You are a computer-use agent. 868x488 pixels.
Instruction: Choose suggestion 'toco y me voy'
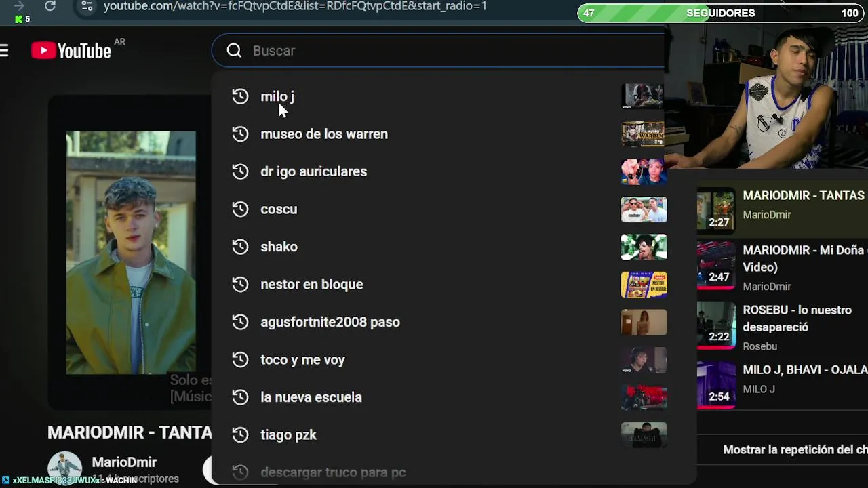[302, 360]
